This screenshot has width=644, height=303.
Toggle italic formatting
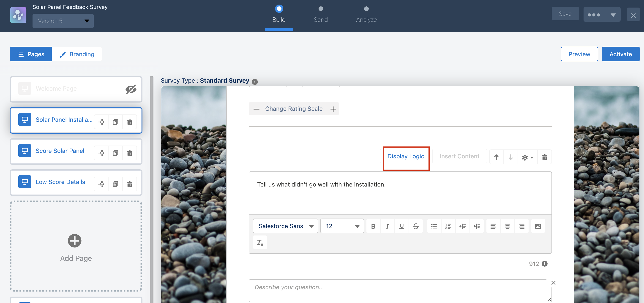point(387,226)
